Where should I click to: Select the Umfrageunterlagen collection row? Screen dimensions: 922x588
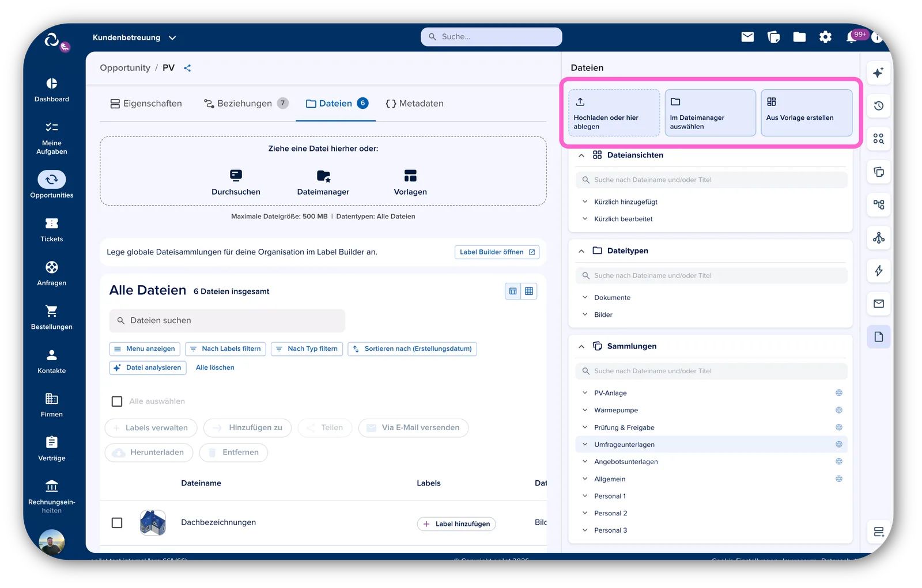click(x=711, y=445)
